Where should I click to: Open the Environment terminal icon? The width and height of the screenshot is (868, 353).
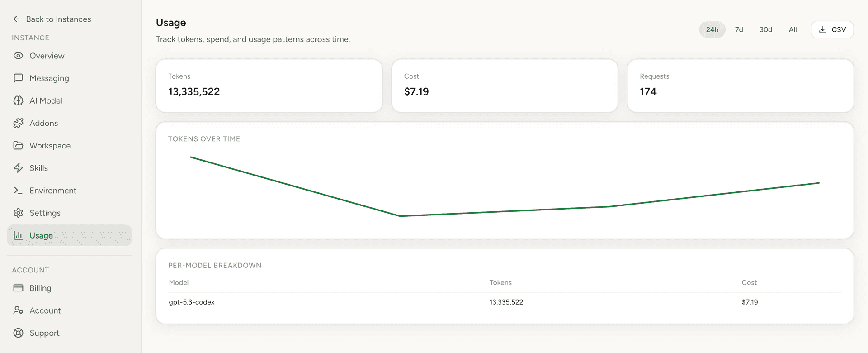[x=18, y=190]
